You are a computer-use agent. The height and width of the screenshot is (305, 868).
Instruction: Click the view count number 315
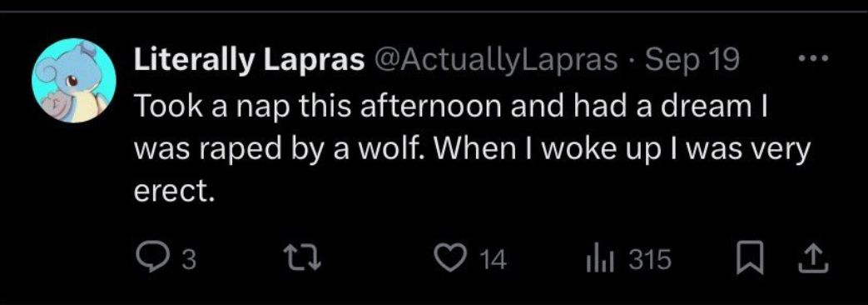point(649,260)
